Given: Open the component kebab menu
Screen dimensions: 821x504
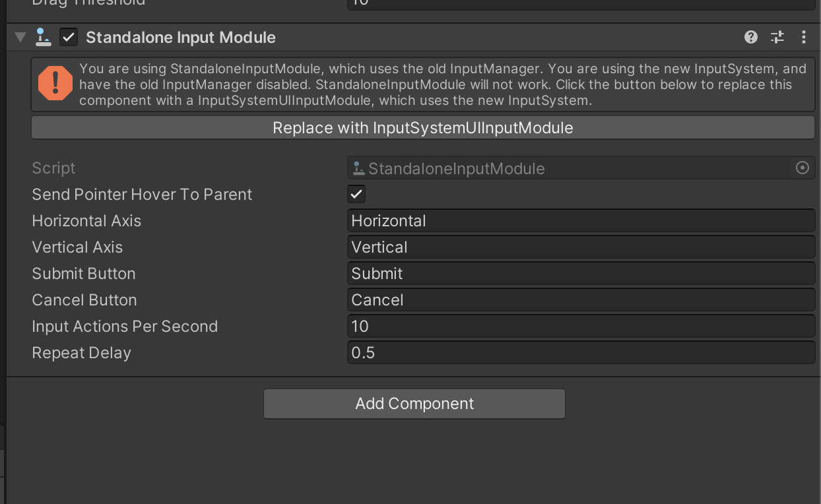Looking at the screenshot, I should tap(804, 38).
